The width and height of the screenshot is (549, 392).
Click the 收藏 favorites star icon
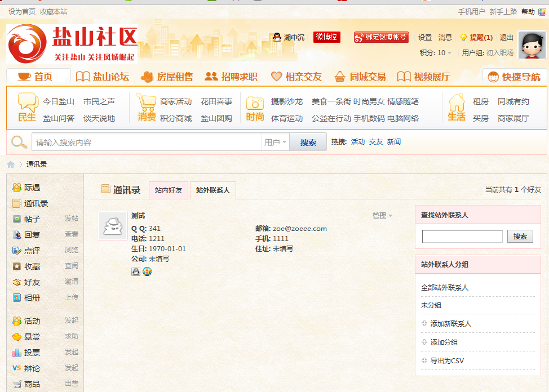coord(17,266)
